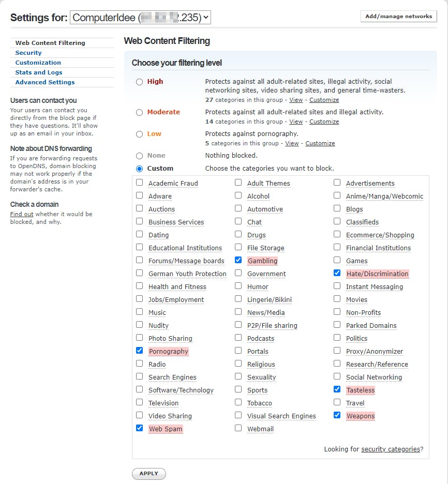Open the security categories link

pos(391,449)
